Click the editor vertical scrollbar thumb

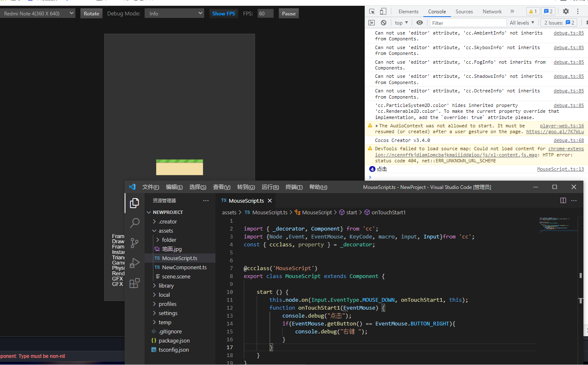(x=580, y=276)
